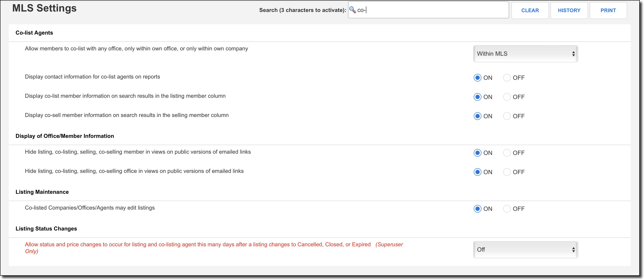Open the Within MLS co-list dropdown

pyautogui.click(x=526, y=54)
